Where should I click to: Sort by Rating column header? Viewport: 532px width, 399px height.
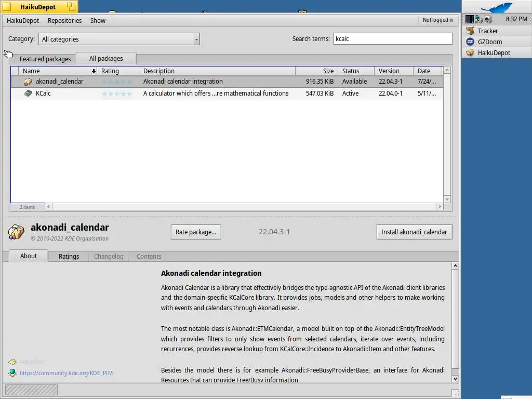pos(118,71)
